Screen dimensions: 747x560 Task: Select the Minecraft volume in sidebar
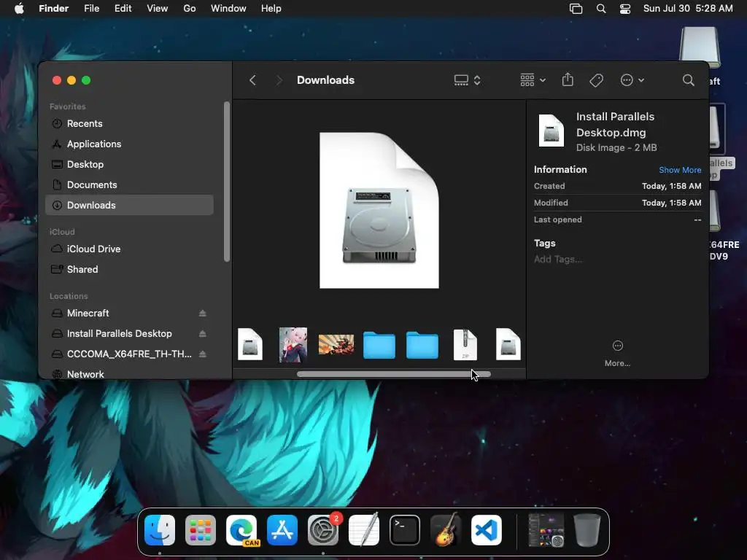coord(88,314)
